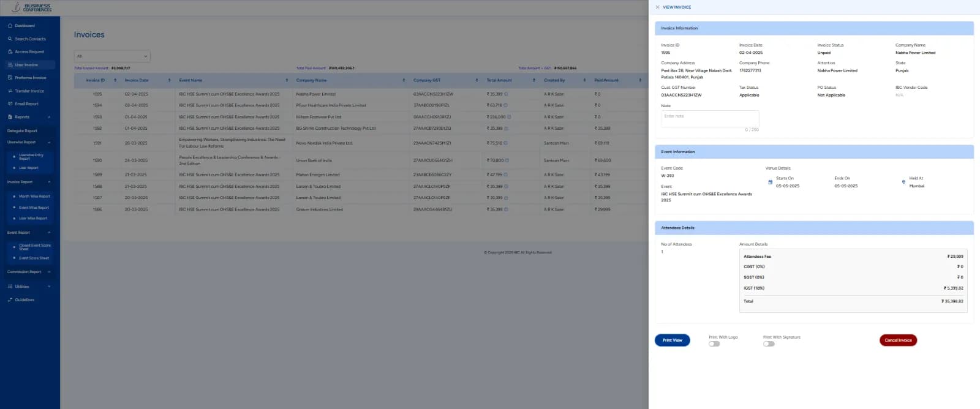Image resolution: width=980 pixels, height=409 pixels.
Task: Click info icon next to ₹47,199 amount
Action: click(x=505, y=174)
